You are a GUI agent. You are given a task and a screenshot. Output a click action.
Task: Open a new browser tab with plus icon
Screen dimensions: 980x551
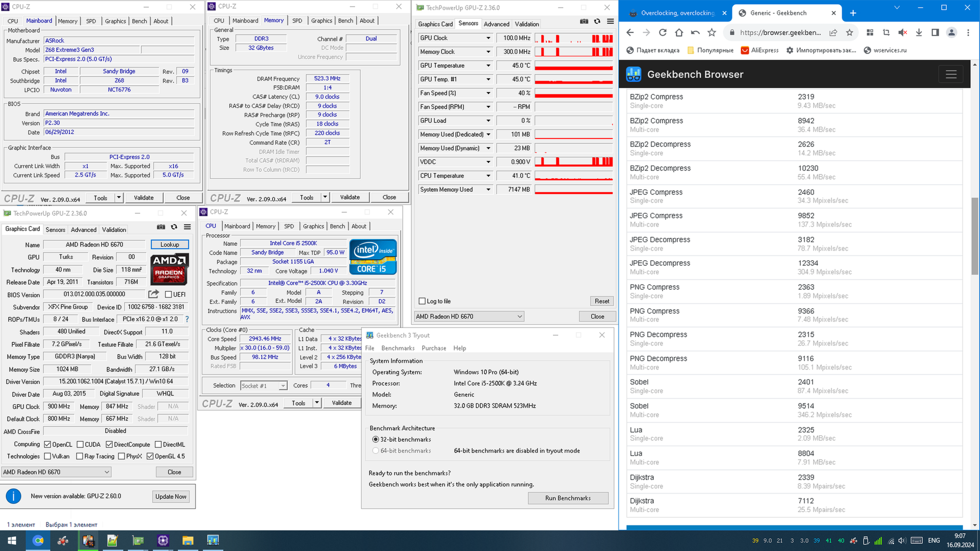click(x=853, y=13)
